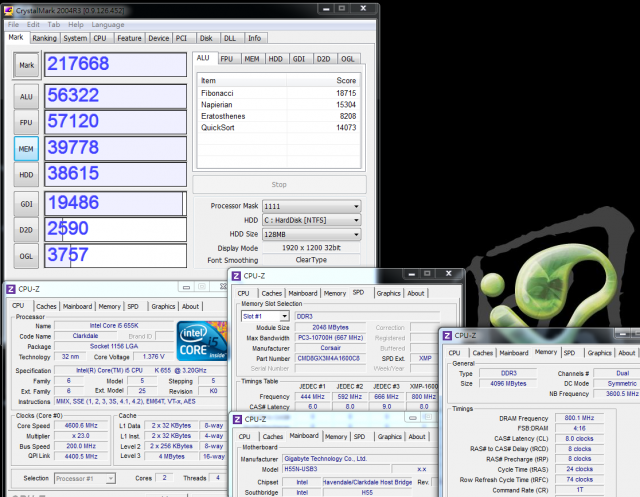The height and width of the screenshot is (497, 640).
Task: Show FPU results tab in score panel
Action: 227,59
